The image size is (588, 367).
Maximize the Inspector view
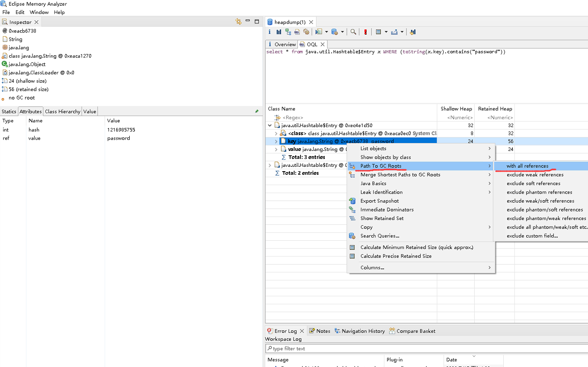[x=257, y=21]
